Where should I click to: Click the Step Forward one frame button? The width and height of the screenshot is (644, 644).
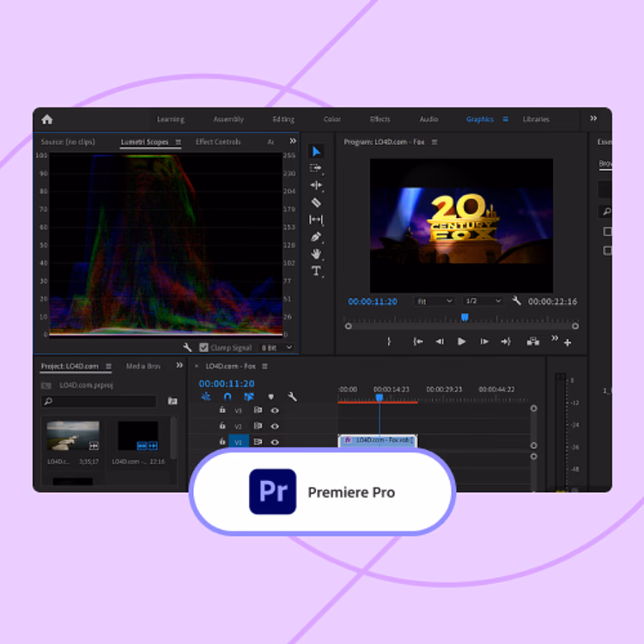click(x=484, y=342)
